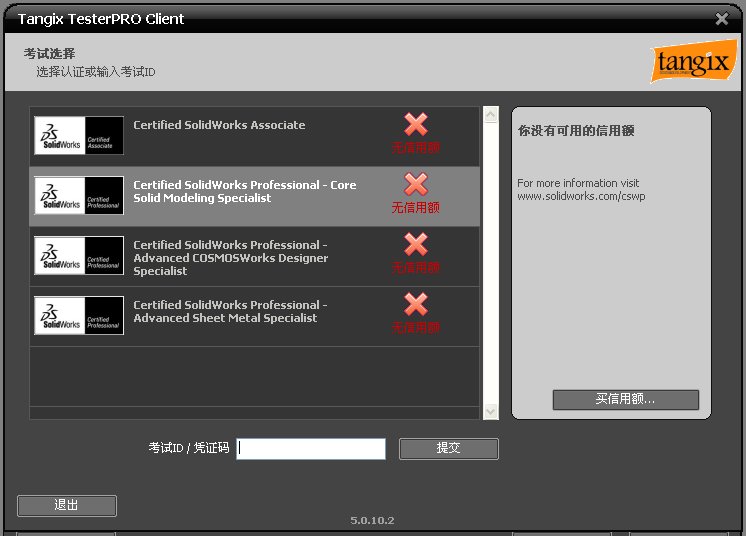Viewport: 746px width, 536px height.
Task: Click the scrollbar up arrow of exam list
Action: (x=491, y=115)
